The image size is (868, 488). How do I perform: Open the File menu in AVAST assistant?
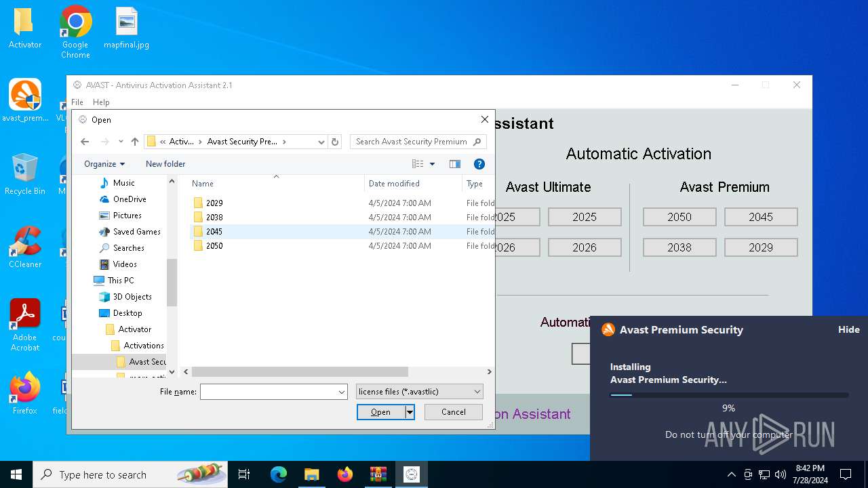77,102
